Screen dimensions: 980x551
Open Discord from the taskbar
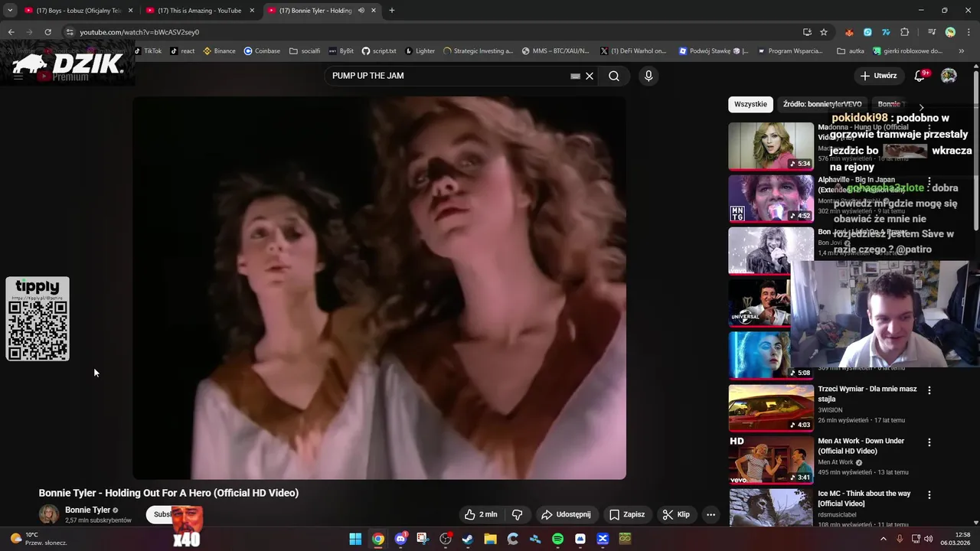coord(400,539)
